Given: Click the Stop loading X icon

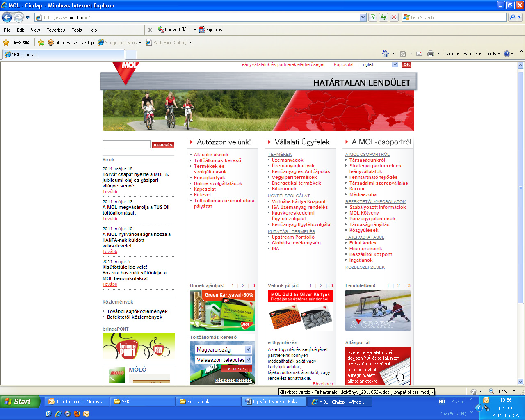Looking at the screenshot, I should [x=394, y=17].
